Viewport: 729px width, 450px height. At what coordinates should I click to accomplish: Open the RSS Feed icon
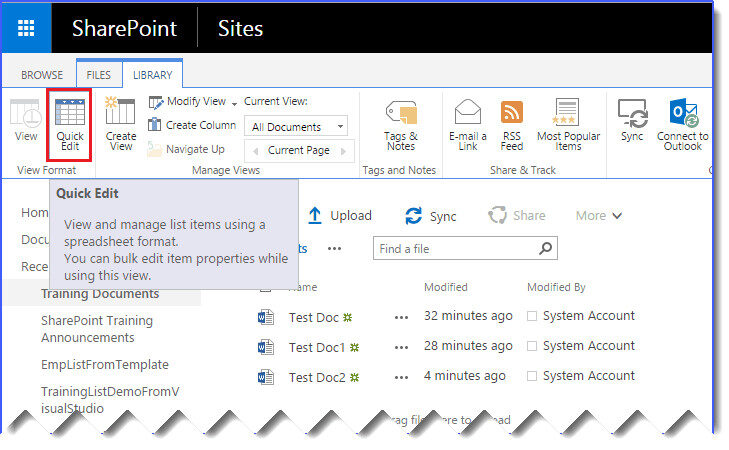[x=511, y=112]
